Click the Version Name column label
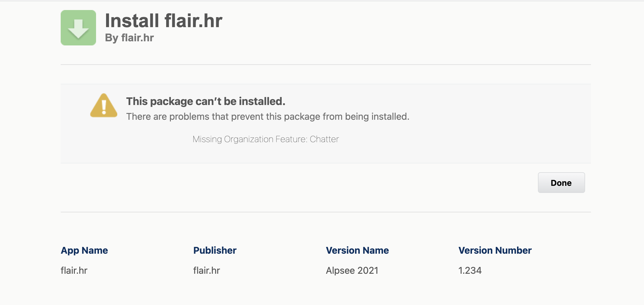 (357, 250)
